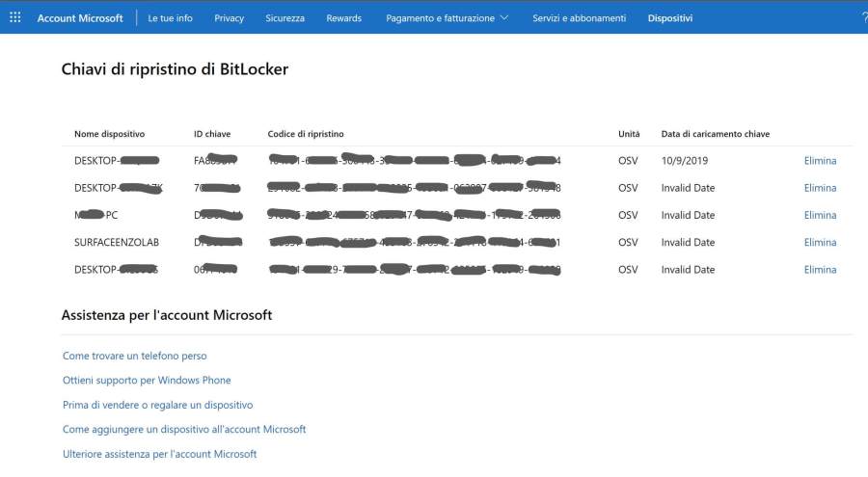Click the Account Microsoft home link
Viewport: 868px width, 477px height.
click(80, 18)
